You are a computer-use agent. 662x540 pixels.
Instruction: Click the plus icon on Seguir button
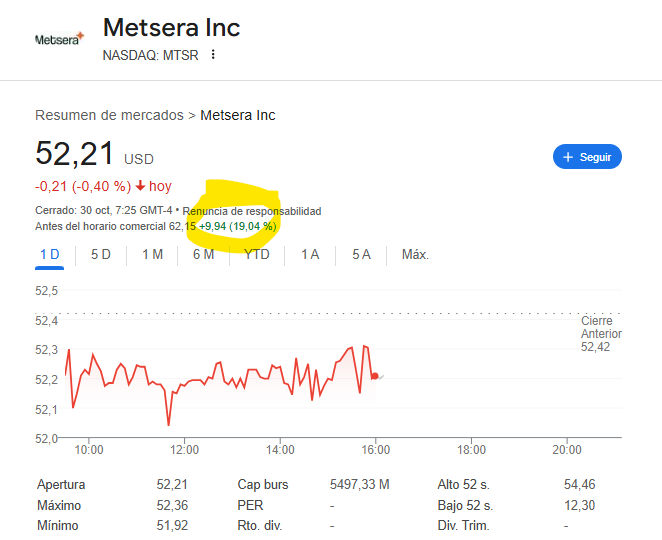tap(568, 157)
